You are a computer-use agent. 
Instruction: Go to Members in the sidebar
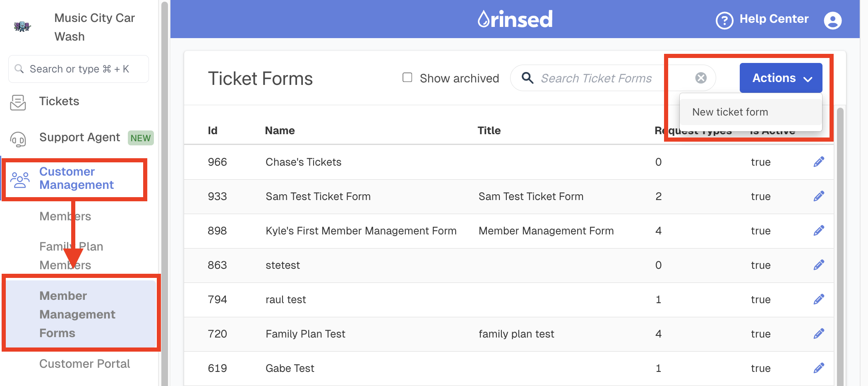[x=65, y=216]
